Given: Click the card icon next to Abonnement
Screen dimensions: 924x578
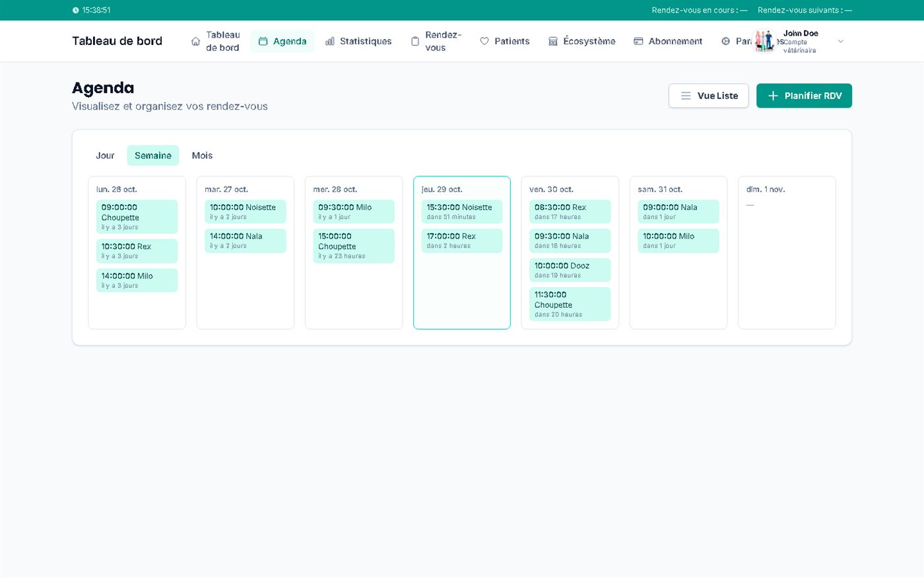Looking at the screenshot, I should [x=638, y=41].
